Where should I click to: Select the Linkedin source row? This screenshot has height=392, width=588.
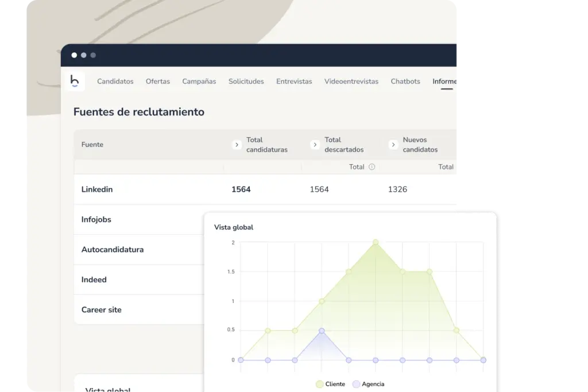[x=265, y=189]
